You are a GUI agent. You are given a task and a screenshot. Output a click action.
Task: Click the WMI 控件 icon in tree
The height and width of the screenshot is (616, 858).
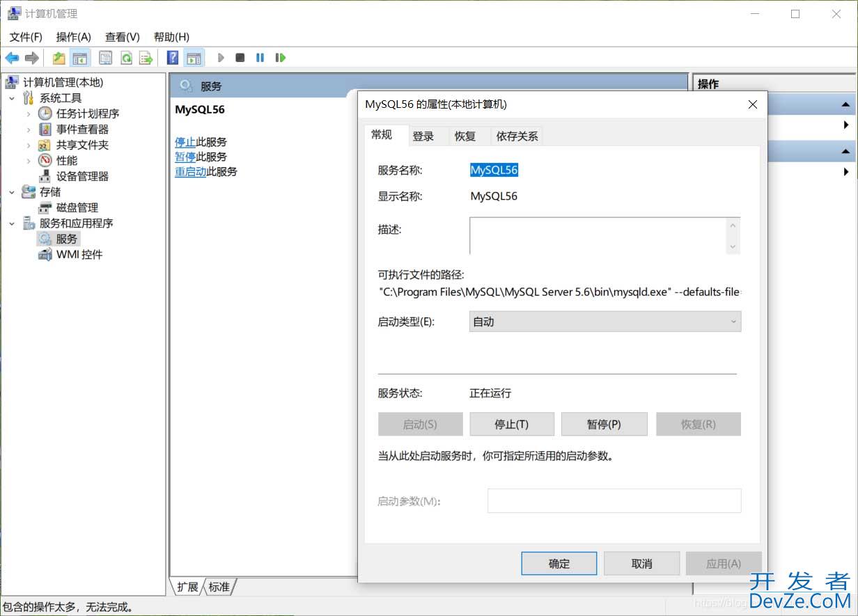45,255
